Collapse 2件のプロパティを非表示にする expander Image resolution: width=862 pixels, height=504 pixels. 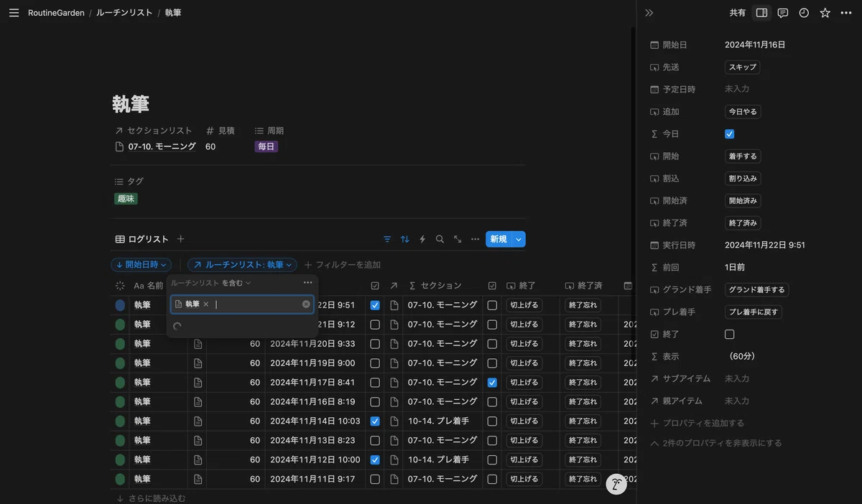tap(716, 443)
